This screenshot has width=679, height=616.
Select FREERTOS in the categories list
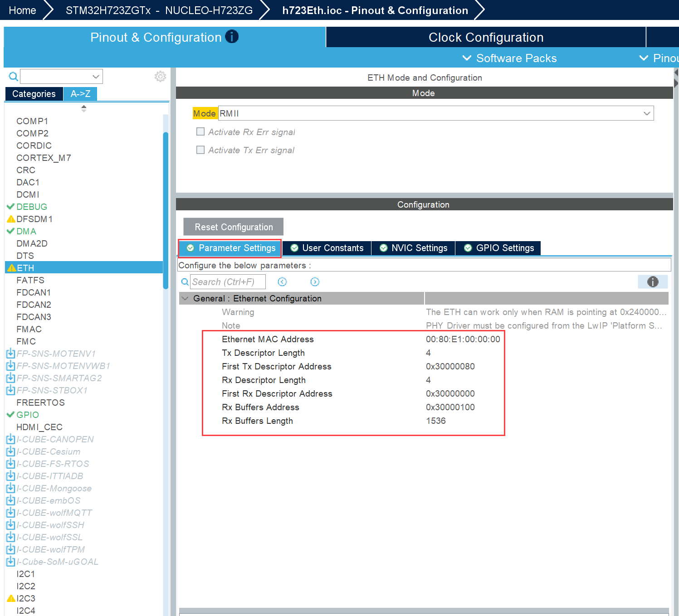coord(40,403)
